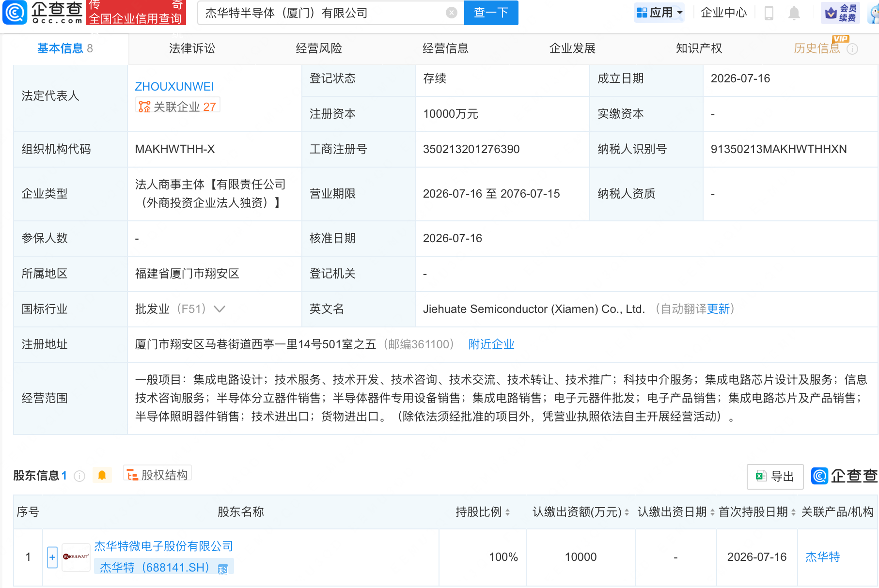Screen dimensions: 879x588
Task: Click the shareholder alert bell icon
Action: coord(102,475)
